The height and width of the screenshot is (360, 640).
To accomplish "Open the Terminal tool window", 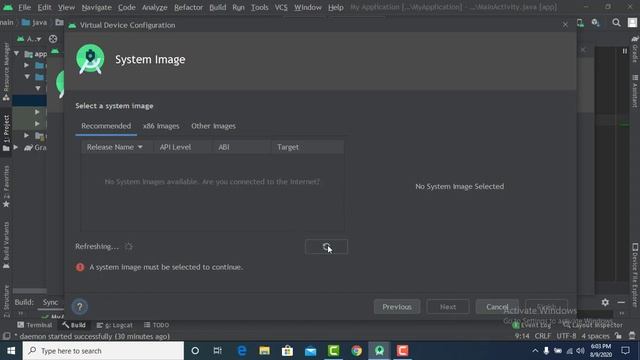I will [35, 325].
